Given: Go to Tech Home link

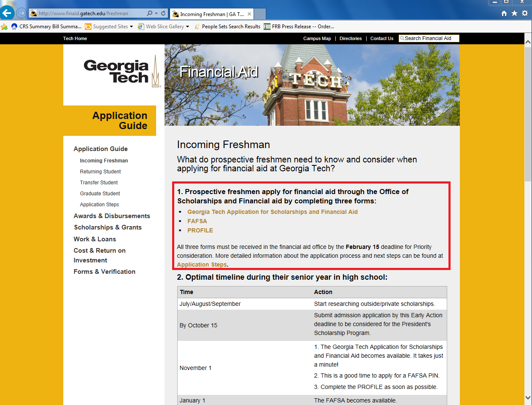Looking at the screenshot, I should pyautogui.click(x=75, y=38).
